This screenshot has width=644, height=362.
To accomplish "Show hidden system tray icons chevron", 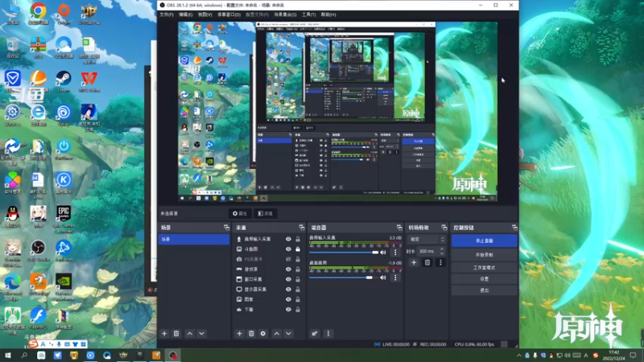I will (x=519, y=356).
